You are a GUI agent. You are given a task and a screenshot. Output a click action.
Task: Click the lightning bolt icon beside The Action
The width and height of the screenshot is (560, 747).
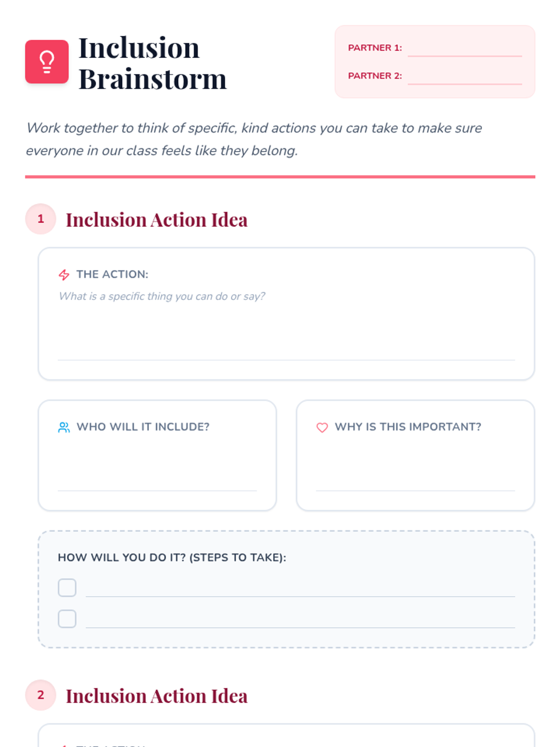pyautogui.click(x=64, y=275)
